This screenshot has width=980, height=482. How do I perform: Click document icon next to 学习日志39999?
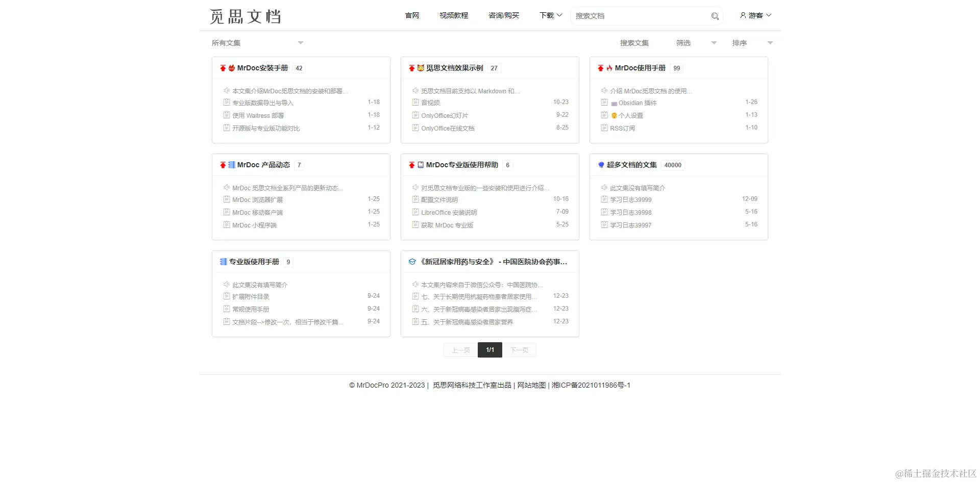pos(604,199)
